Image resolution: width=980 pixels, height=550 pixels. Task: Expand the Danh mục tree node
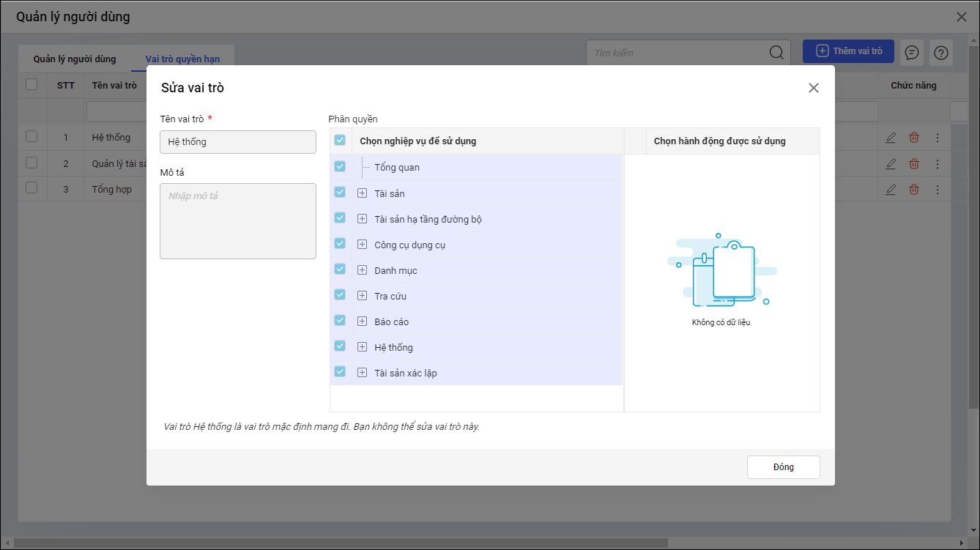[362, 270]
